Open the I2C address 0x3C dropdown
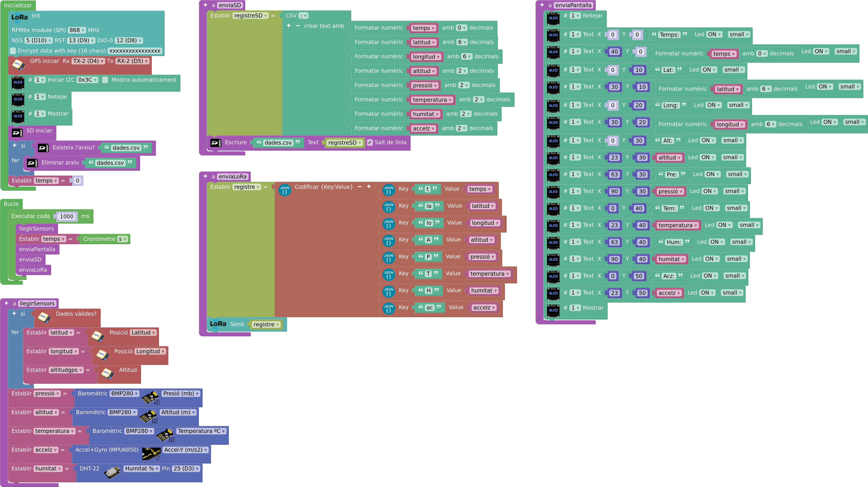This screenshot has width=868, height=487. pyautogui.click(x=88, y=80)
